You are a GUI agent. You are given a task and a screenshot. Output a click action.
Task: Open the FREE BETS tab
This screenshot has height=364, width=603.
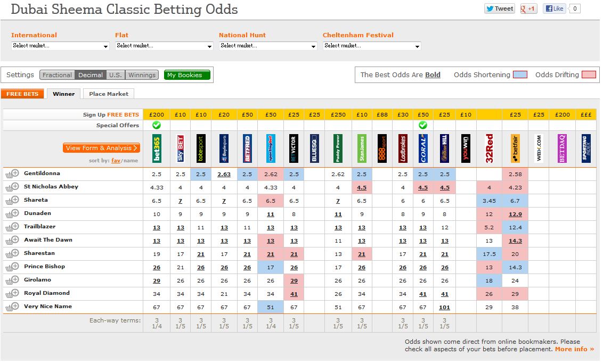pos(22,94)
